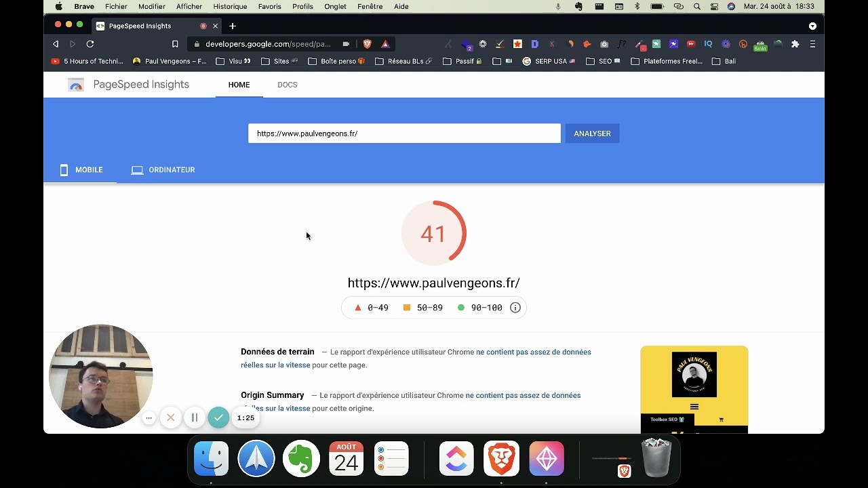Go back with the browser back arrow
This screenshot has width=868, height=488.
click(x=56, y=44)
